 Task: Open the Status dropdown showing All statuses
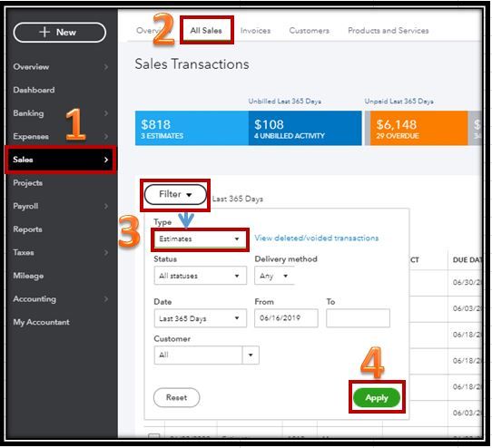(201, 276)
